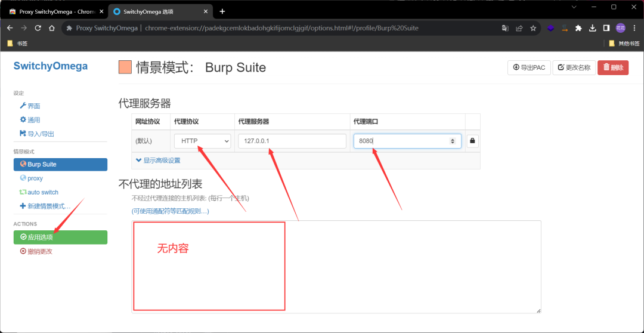Click the orange profile color swatch
This screenshot has height=333, width=644.
125,67
